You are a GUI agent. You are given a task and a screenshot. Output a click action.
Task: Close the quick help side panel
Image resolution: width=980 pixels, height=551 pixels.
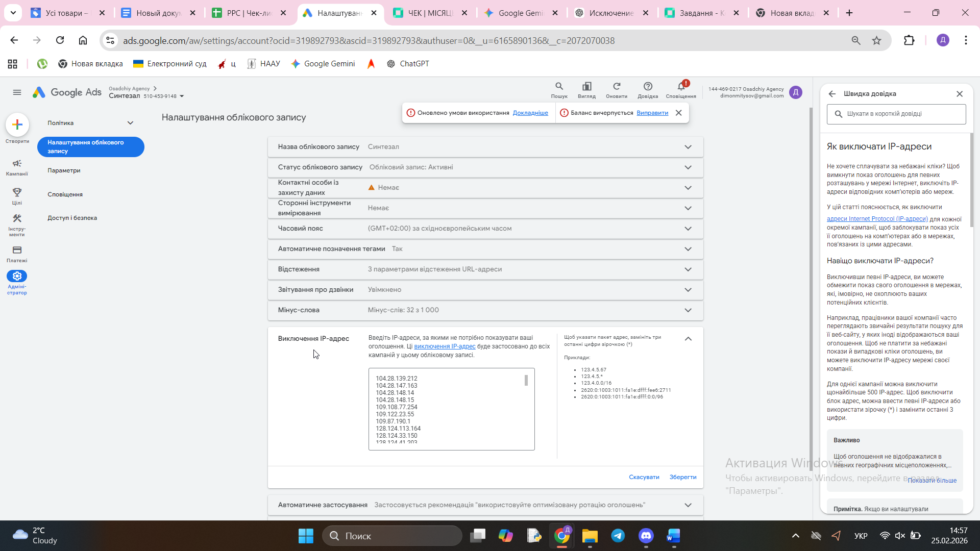pyautogui.click(x=959, y=94)
